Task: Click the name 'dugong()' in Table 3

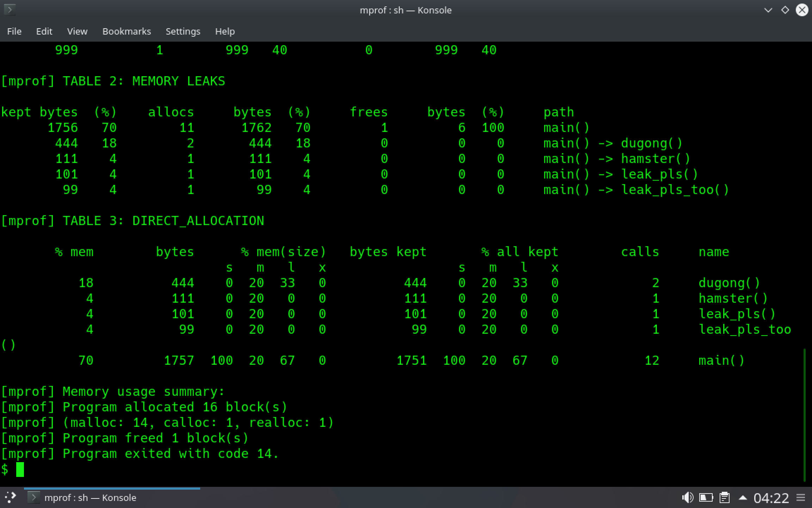Action: point(729,283)
